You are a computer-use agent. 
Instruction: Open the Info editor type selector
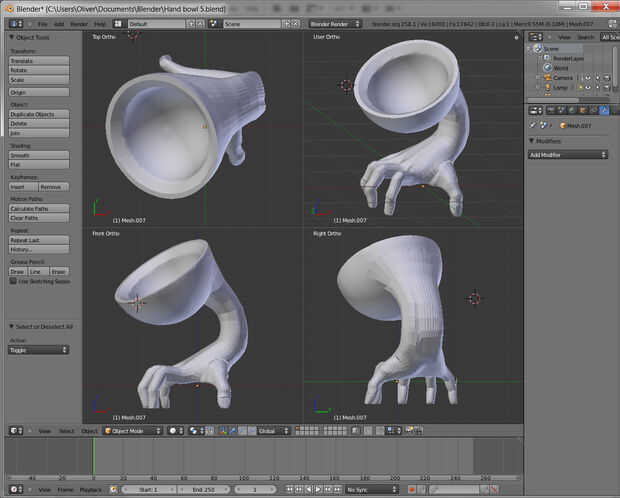point(16,24)
